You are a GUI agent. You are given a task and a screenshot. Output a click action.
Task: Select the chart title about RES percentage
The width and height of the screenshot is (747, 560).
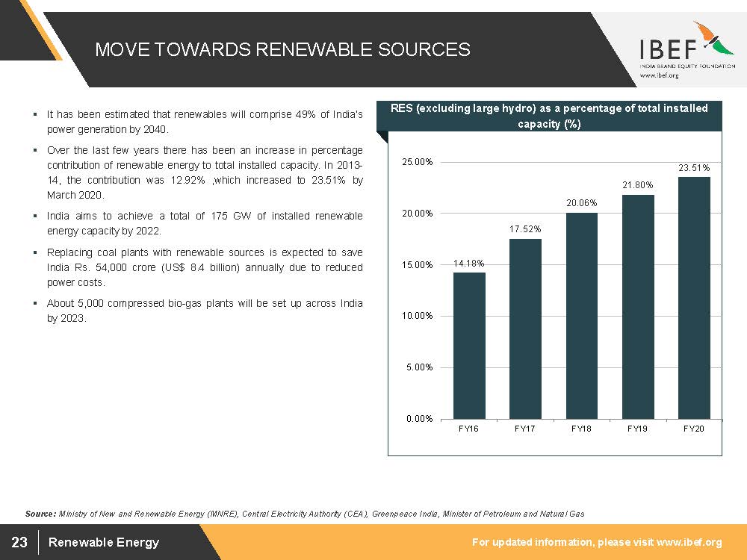tap(549, 116)
